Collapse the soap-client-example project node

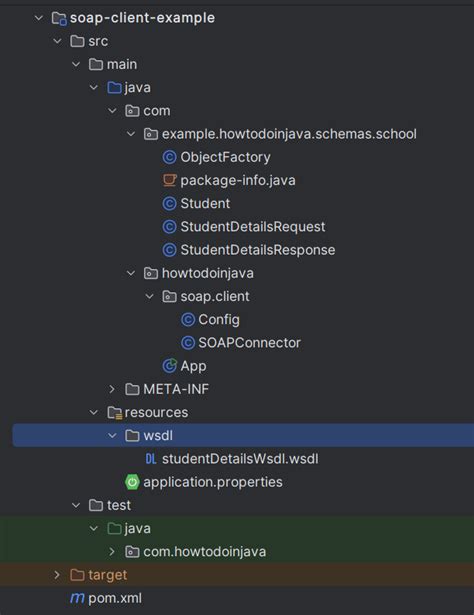point(39,18)
